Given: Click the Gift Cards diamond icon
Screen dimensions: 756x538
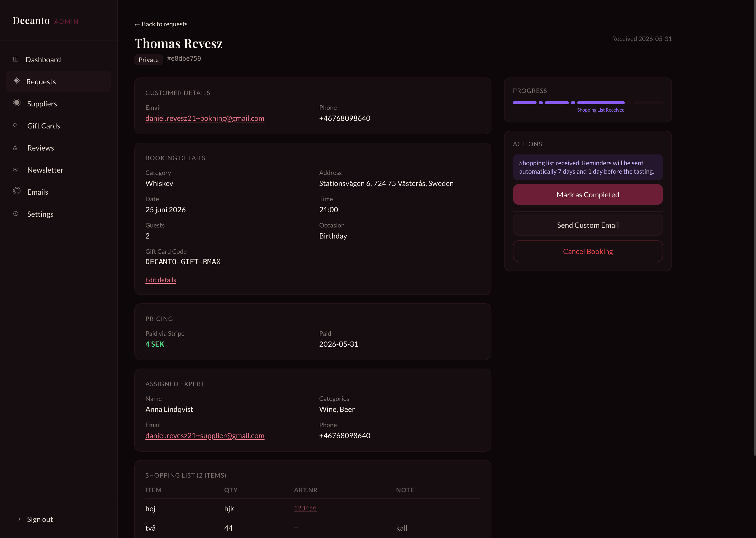Looking at the screenshot, I should pyautogui.click(x=15, y=125).
